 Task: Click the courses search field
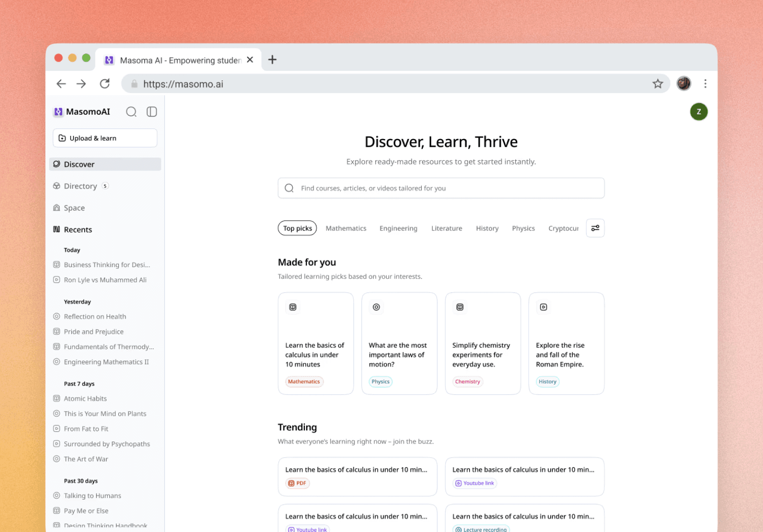(x=441, y=188)
